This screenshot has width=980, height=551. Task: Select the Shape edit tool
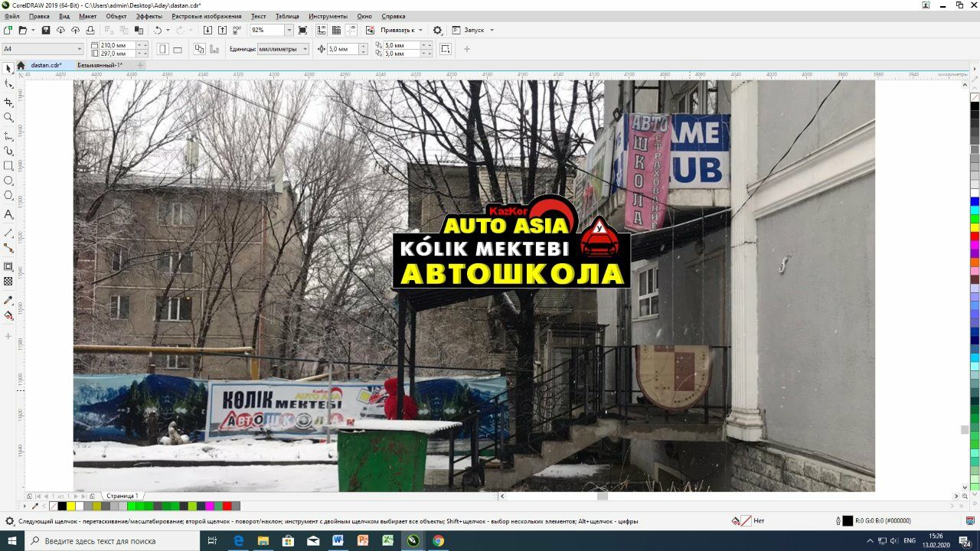coord(8,84)
